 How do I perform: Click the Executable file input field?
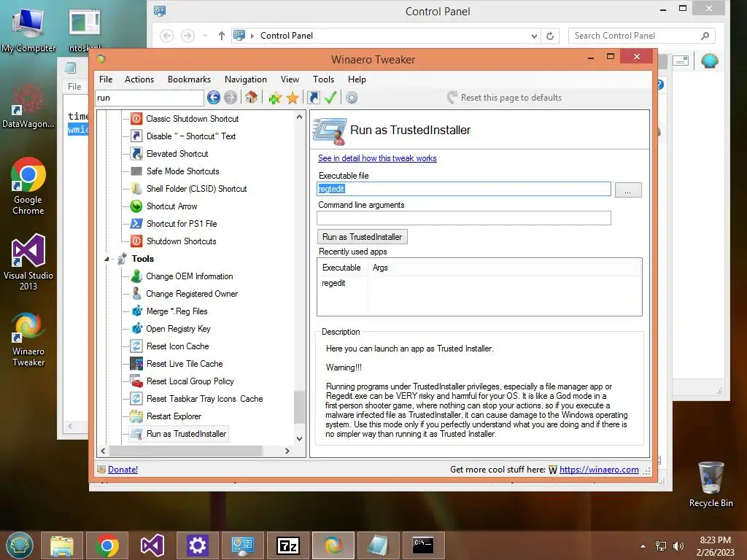point(463,189)
